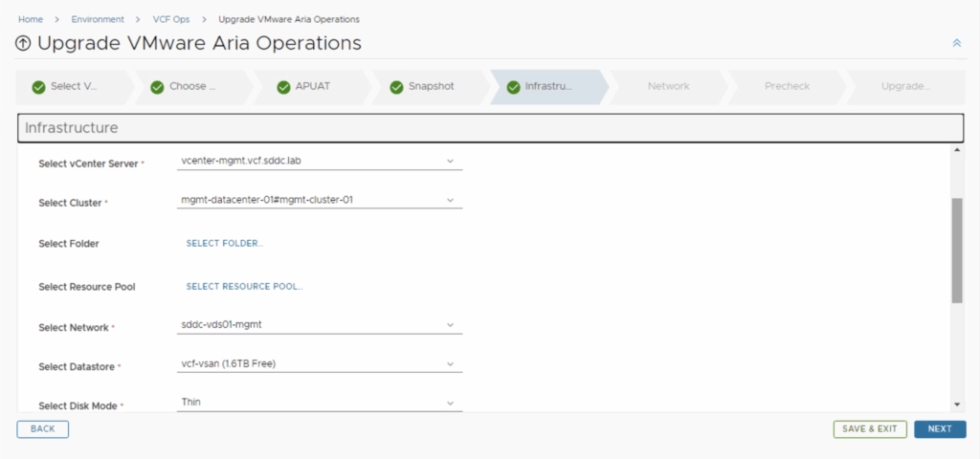This screenshot has width=980, height=459.
Task: Click the SELECT FOLDER link
Action: pos(224,244)
